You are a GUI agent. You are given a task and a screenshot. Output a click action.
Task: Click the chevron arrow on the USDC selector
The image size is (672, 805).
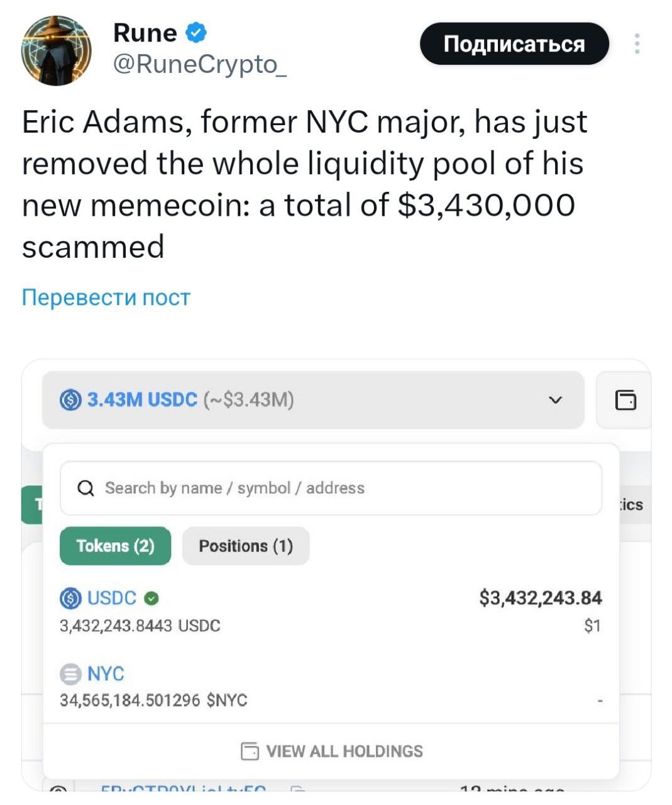[555, 400]
